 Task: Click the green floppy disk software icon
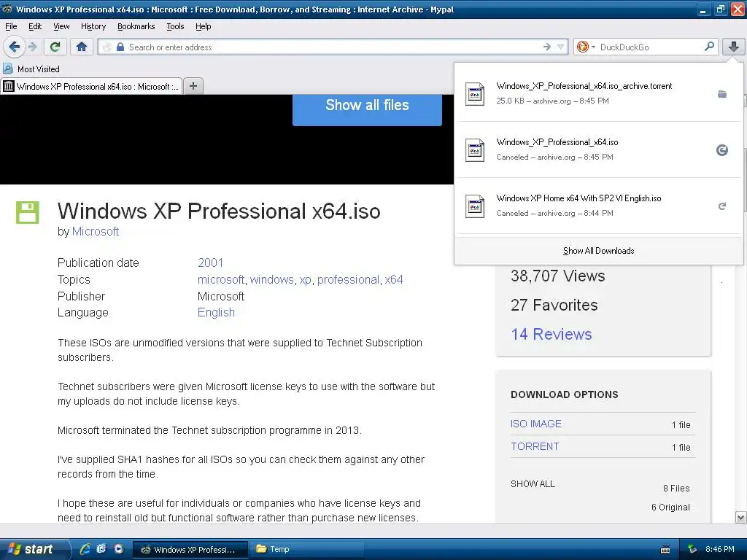click(27, 212)
